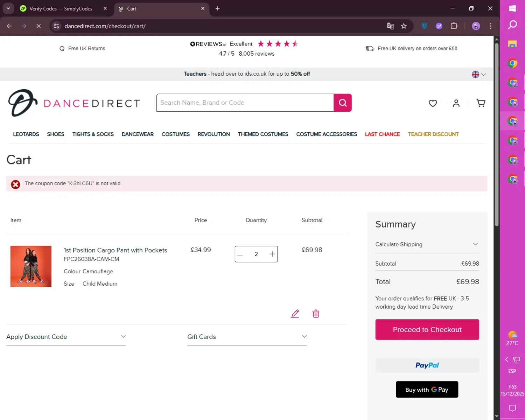
Task: Open LAST CHANCE menu
Action: (382, 134)
